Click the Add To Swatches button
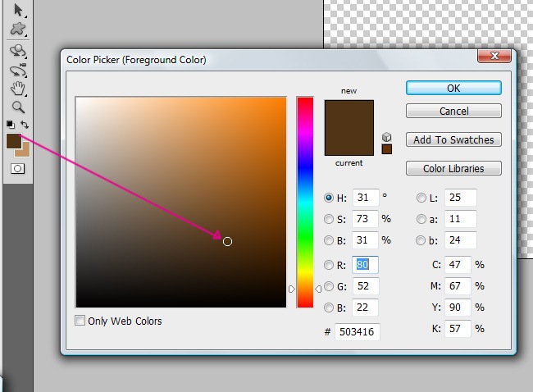The image size is (533, 392). [453, 139]
